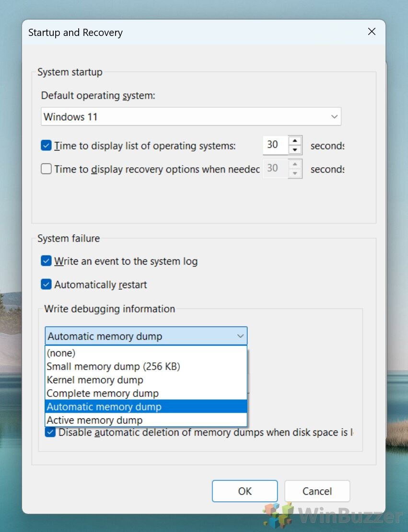
Task: Decrease operating systems list time spinner
Action: 295,150
